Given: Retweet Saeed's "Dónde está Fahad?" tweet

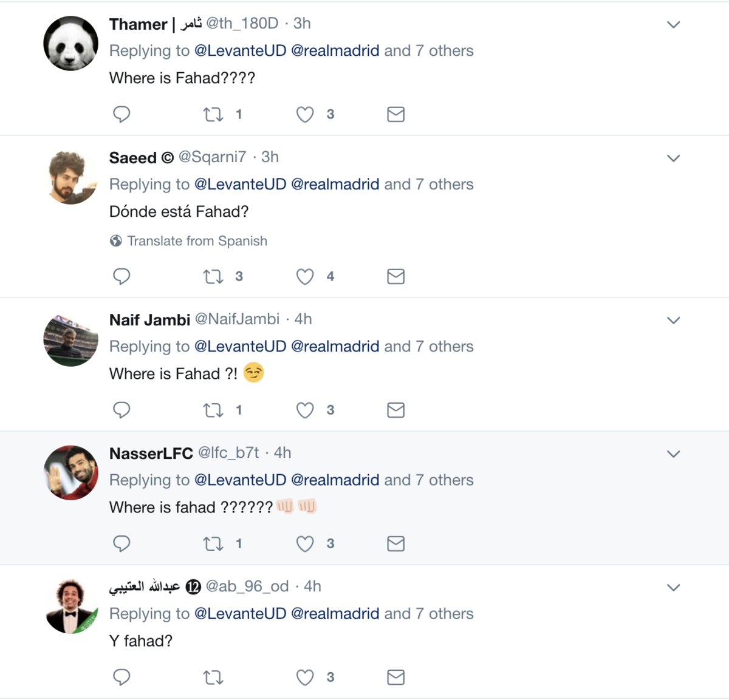Looking at the screenshot, I should point(213,277).
